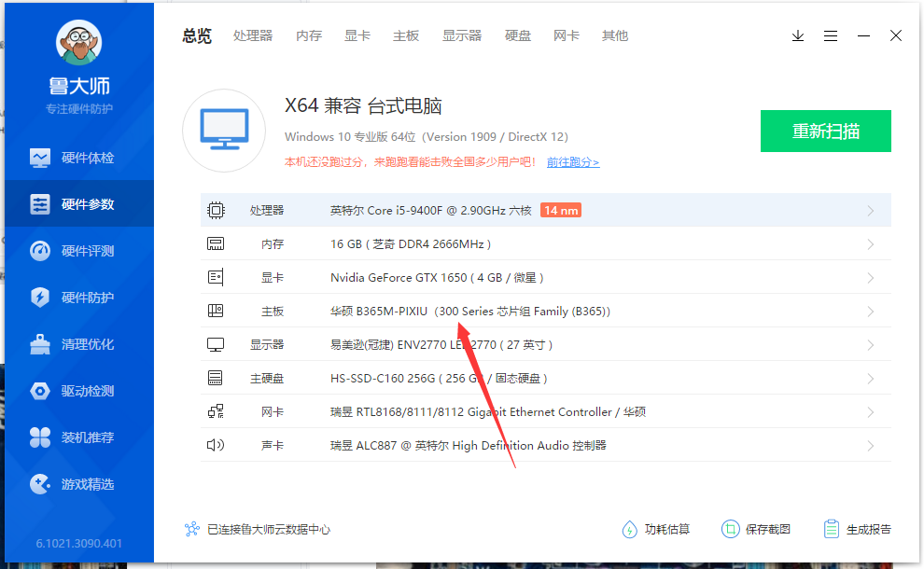Click the 内存 memory row icon
The image size is (924, 569).
click(216, 243)
